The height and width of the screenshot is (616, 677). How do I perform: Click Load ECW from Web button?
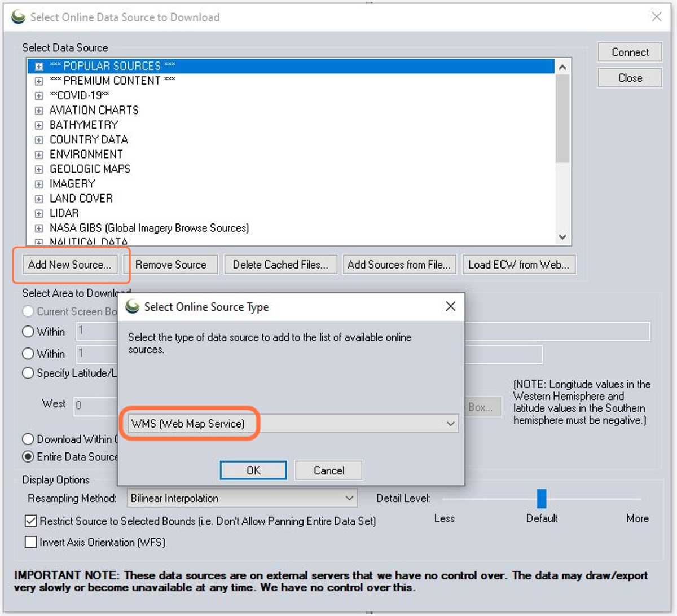coord(519,265)
